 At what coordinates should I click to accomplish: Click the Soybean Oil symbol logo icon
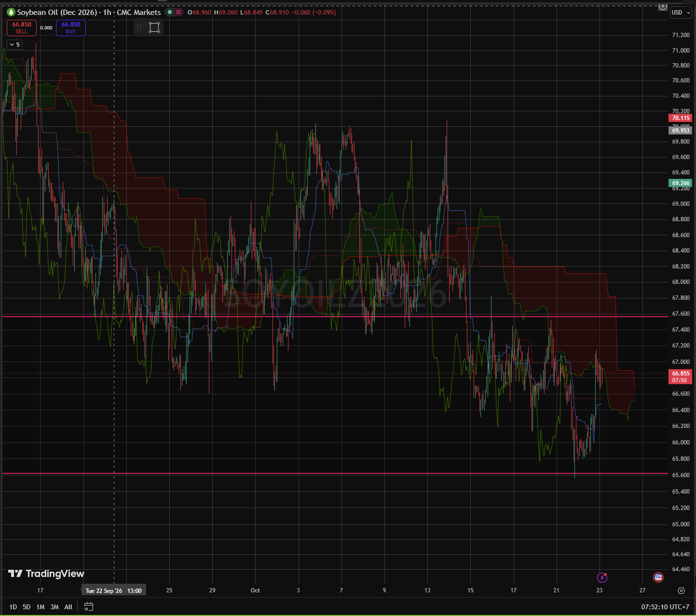tap(11, 12)
